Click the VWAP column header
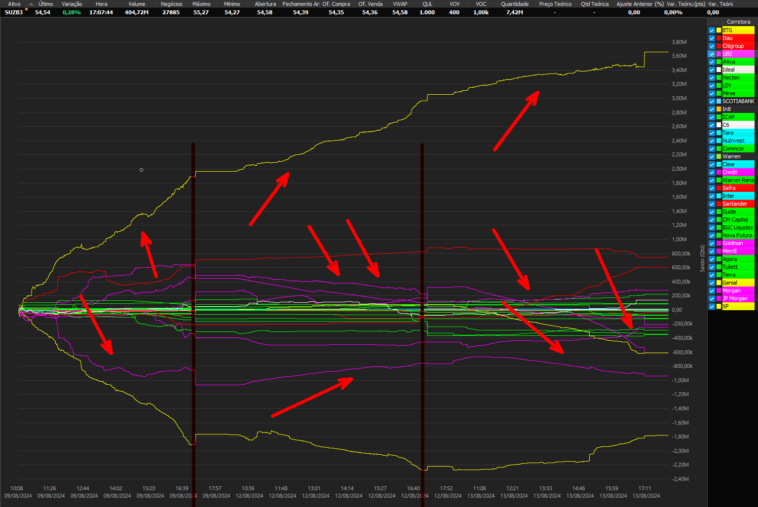 coord(399,3)
